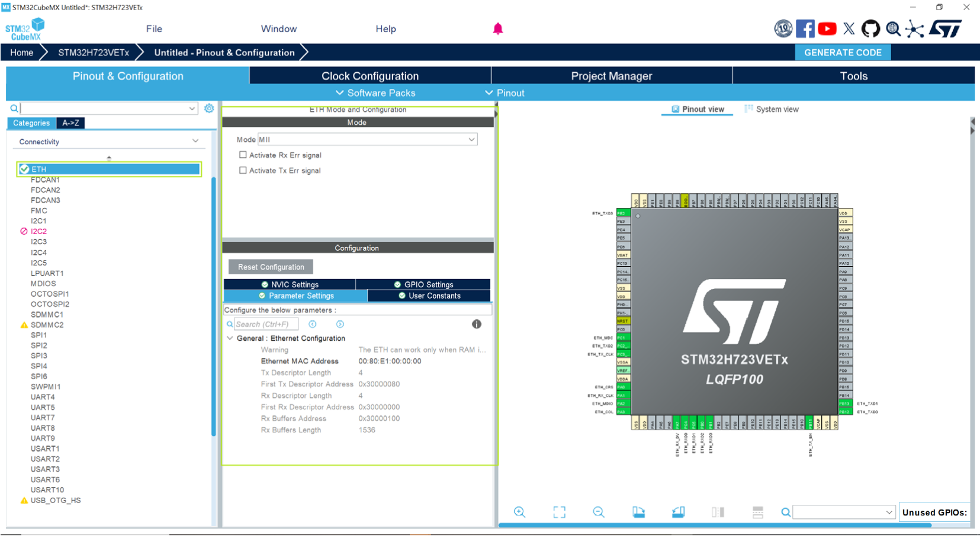
Task: Click the parameter search field
Action: [x=266, y=324]
